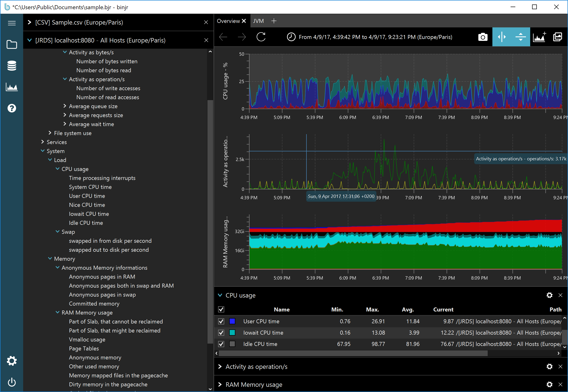Change the Iowait CPU time teal swatch
The height and width of the screenshot is (392, 568).
(232, 332)
